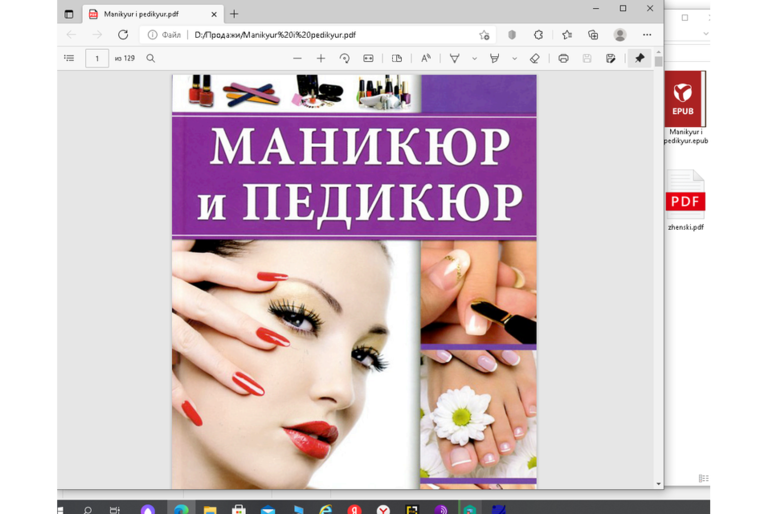Viewport: 770px width, 514px height.
Task: Open the PDF search tool
Action: (151, 58)
